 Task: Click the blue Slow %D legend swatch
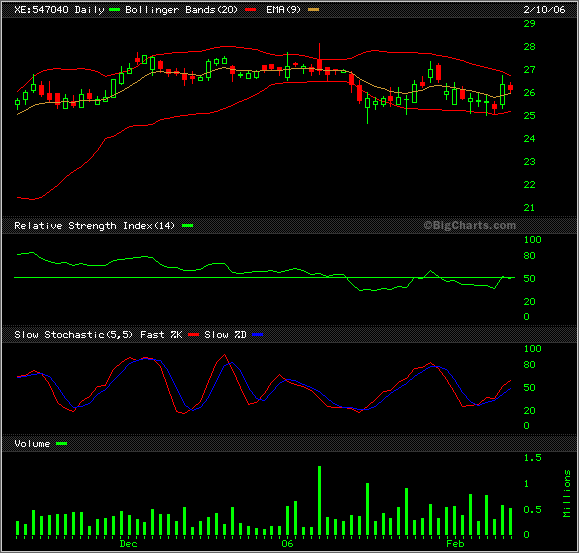tap(258, 335)
